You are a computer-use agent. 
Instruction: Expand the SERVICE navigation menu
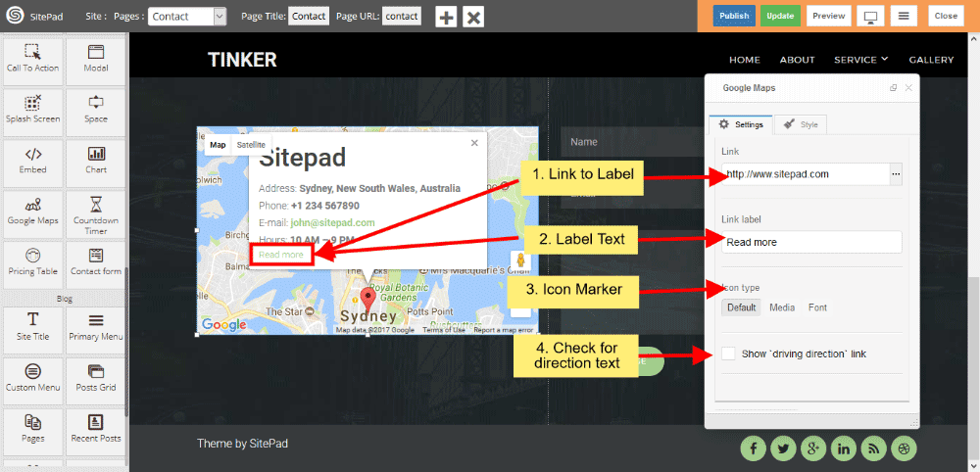(860, 60)
